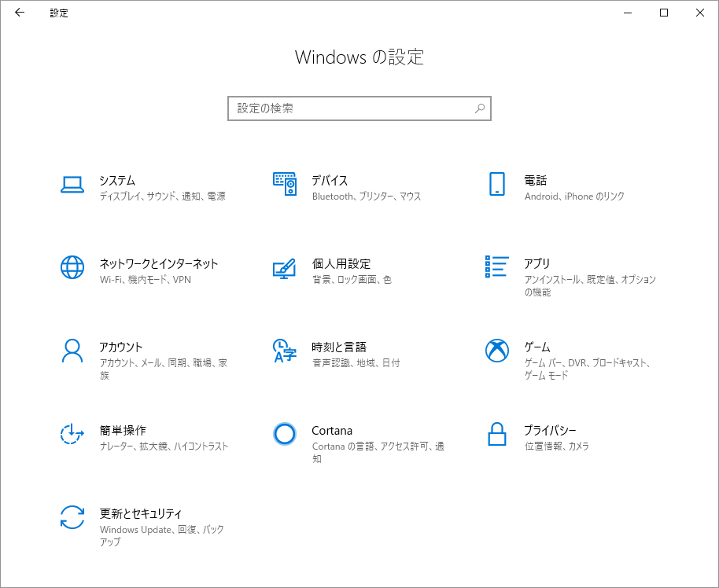Click the 更新とセキュリティ refresh arrows icon
The width and height of the screenshot is (719, 588).
[x=72, y=517]
